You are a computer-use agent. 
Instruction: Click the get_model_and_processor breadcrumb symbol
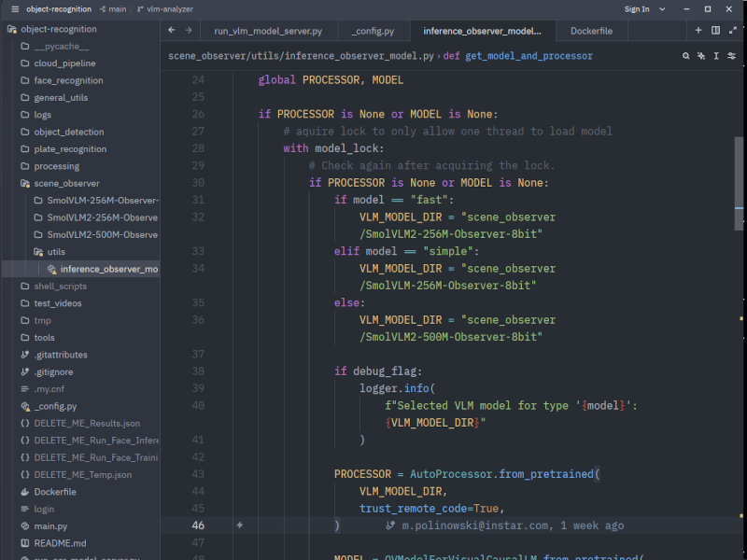[x=529, y=56]
